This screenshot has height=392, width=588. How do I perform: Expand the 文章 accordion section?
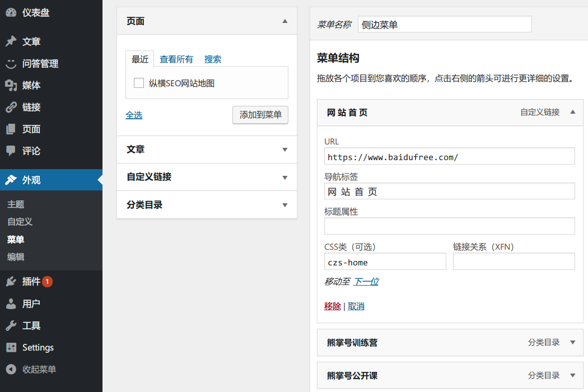click(x=284, y=150)
